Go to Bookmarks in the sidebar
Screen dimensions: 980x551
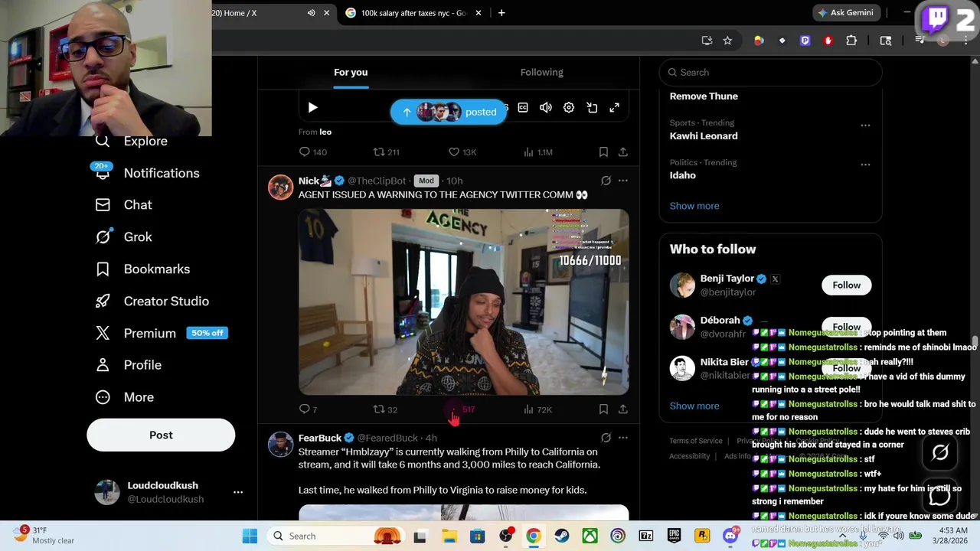pyautogui.click(x=142, y=269)
